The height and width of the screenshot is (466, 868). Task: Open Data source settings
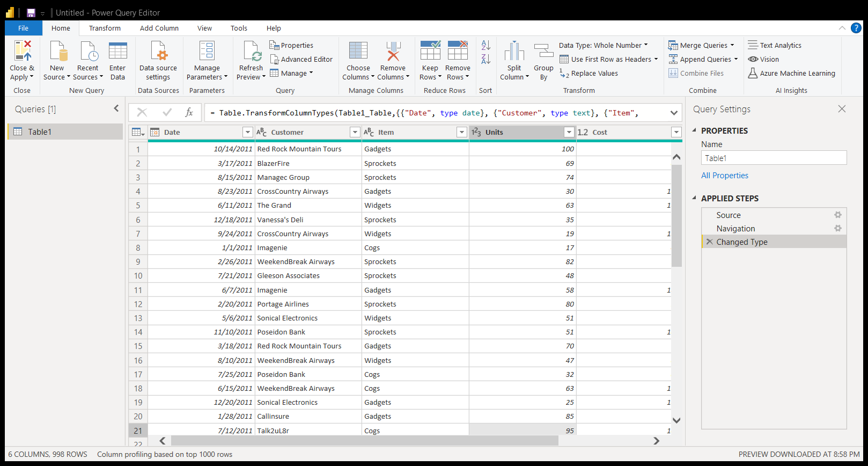click(x=158, y=61)
